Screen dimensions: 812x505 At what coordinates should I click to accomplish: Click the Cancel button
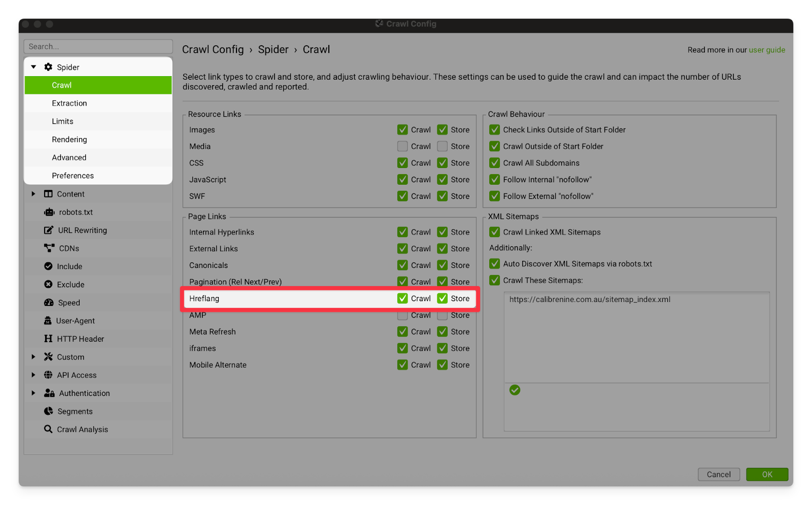pos(719,474)
